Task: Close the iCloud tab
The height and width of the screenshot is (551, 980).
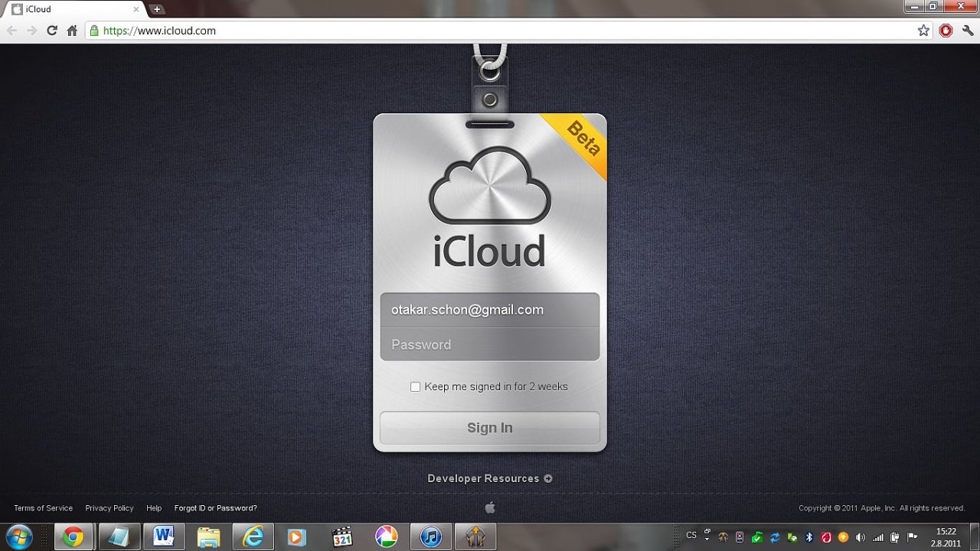Action: click(x=137, y=9)
